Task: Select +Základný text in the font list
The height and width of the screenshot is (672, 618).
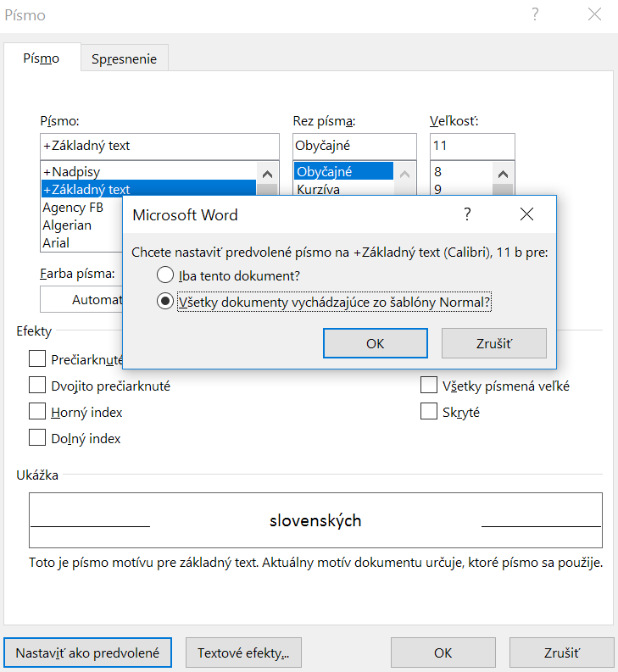Action: [x=148, y=189]
